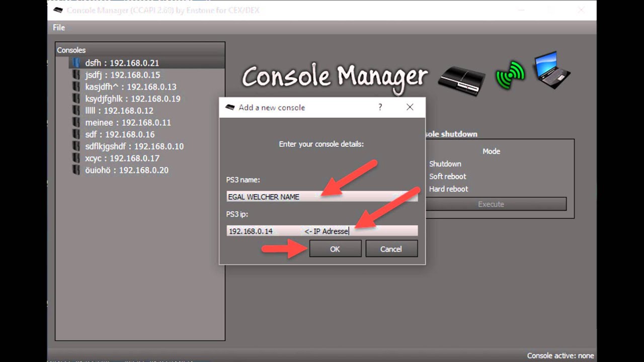Screen dimensions: 644x362
Task: Select console sdf : 192.168.0.16
Action: (120, 135)
